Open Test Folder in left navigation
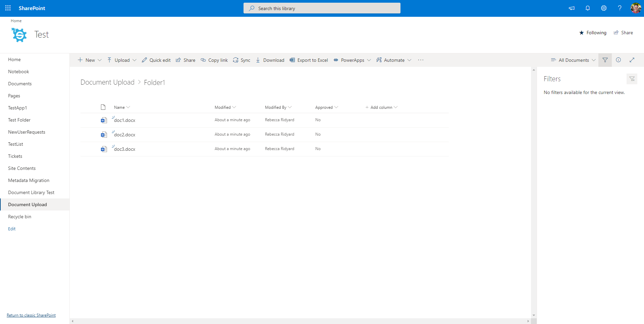 point(19,120)
